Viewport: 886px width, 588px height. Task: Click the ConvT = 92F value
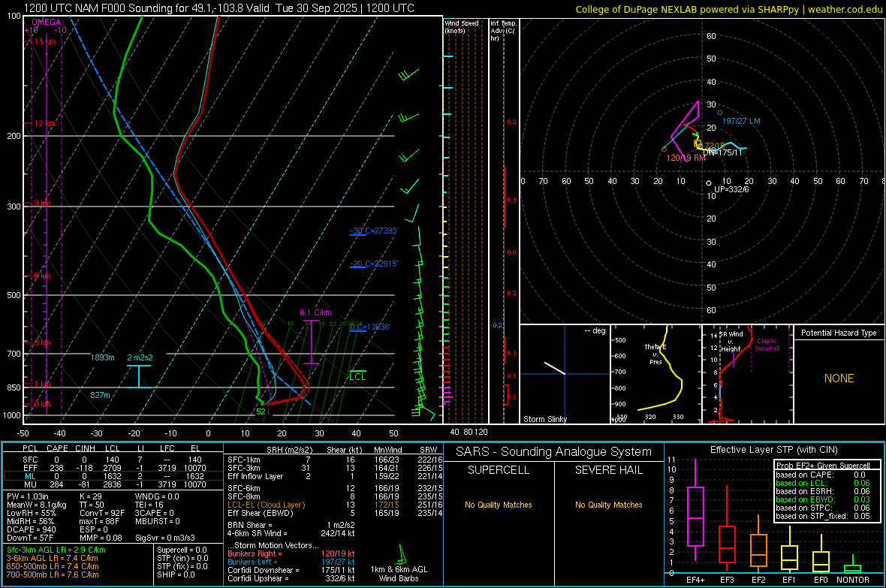[x=102, y=514]
